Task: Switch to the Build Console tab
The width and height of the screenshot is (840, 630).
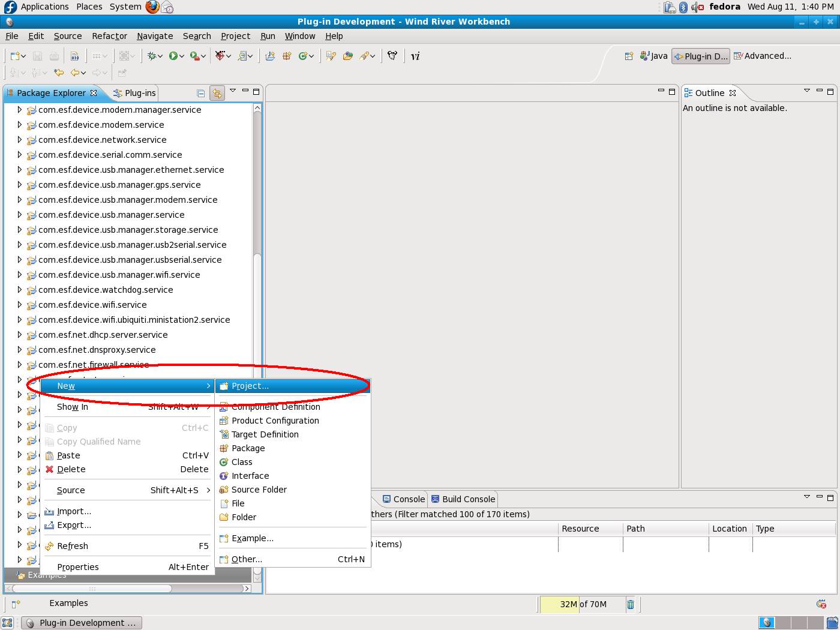Action: [x=463, y=499]
